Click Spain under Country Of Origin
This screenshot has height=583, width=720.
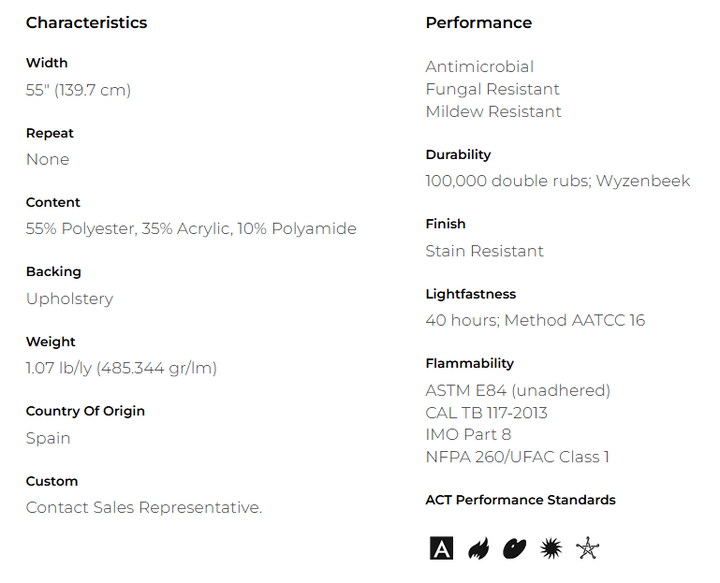coord(48,438)
